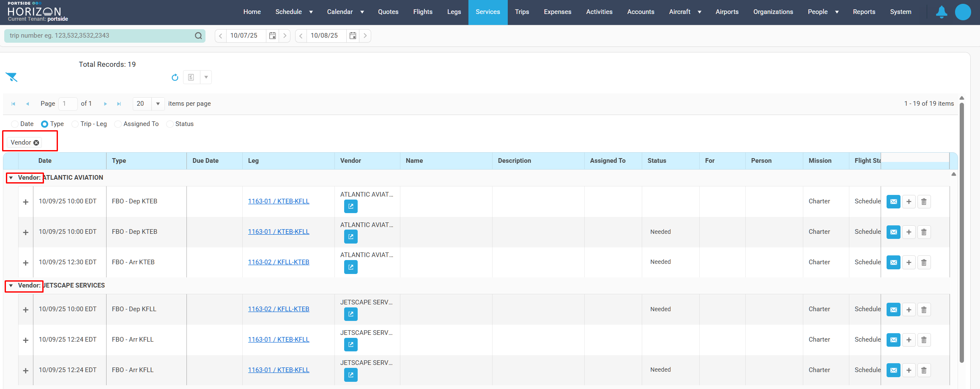The width and height of the screenshot is (980, 389).
Task: Collapse the ATLANTIC AVIATION vendor group
Action: coord(11,178)
